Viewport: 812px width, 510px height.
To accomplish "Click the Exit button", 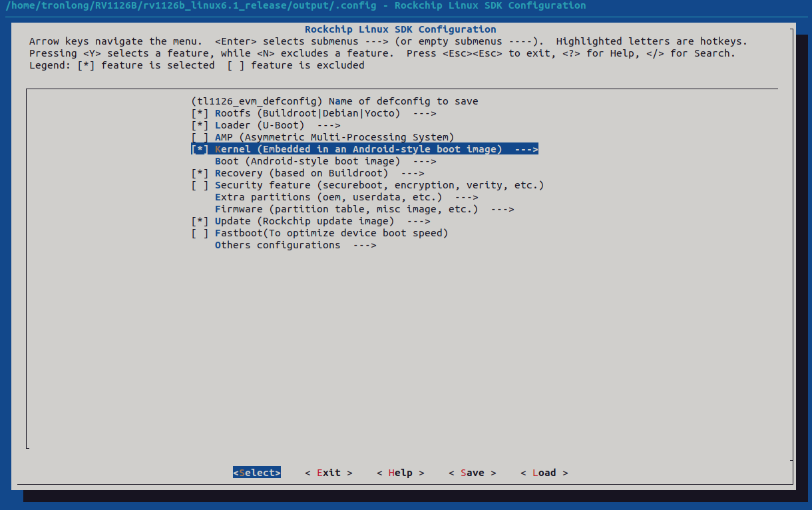I will click(329, 473).
